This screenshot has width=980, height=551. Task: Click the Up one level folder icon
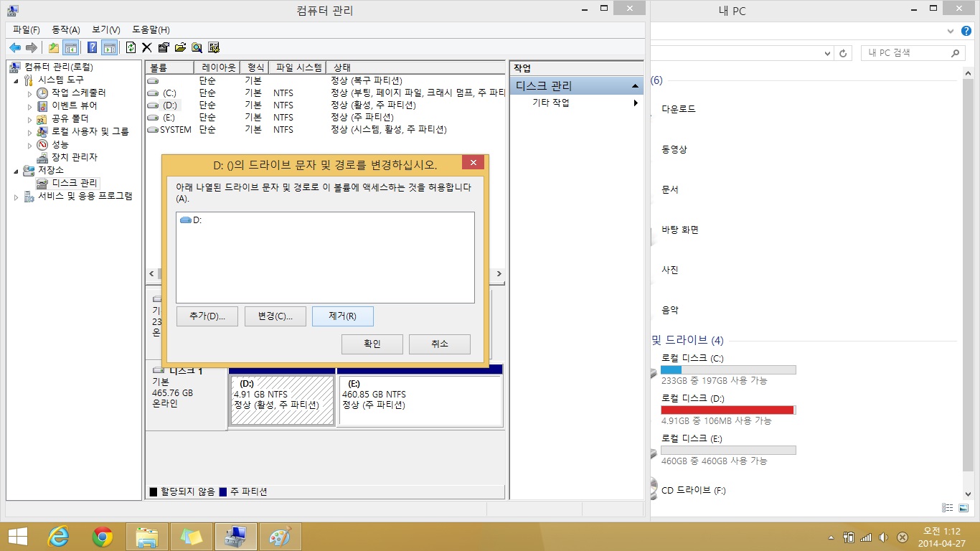(54, 47)
